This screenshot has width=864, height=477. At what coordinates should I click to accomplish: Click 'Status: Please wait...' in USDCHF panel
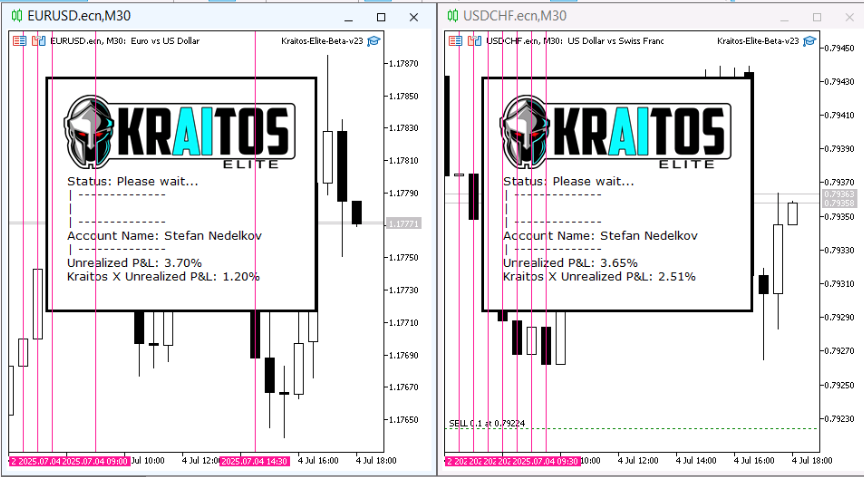568,181
